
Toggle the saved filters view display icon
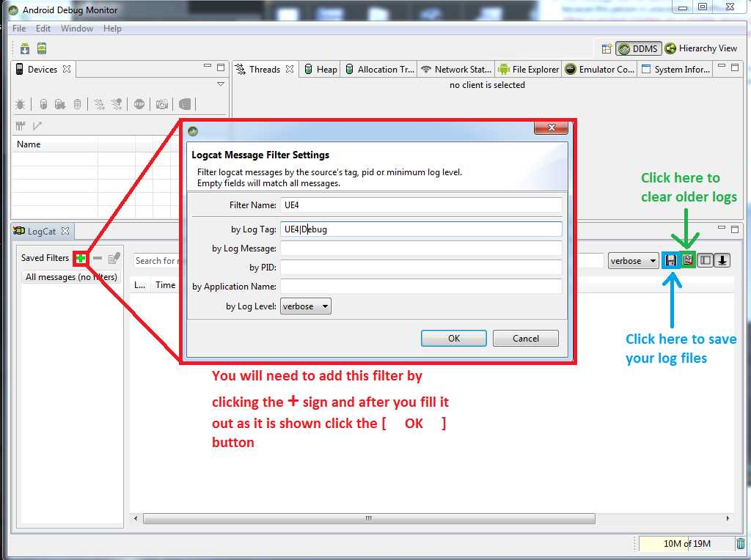point(705,260)
